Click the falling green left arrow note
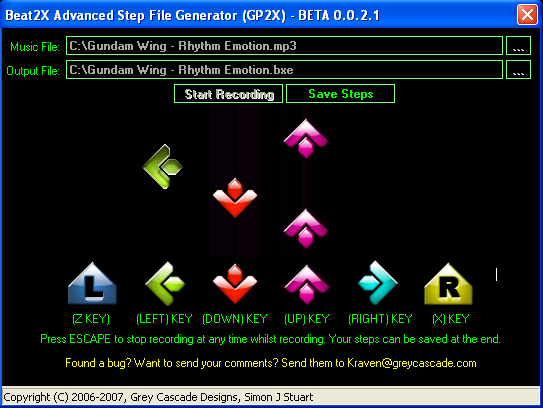This screenshot has height=408, width=543. coord(162,167)
